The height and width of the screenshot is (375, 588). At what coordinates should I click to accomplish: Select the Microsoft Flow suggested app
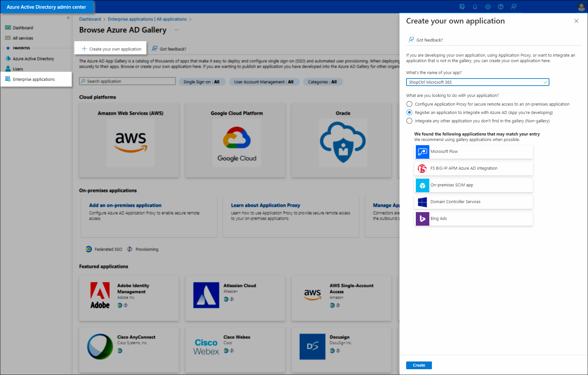tap(473, 152)
